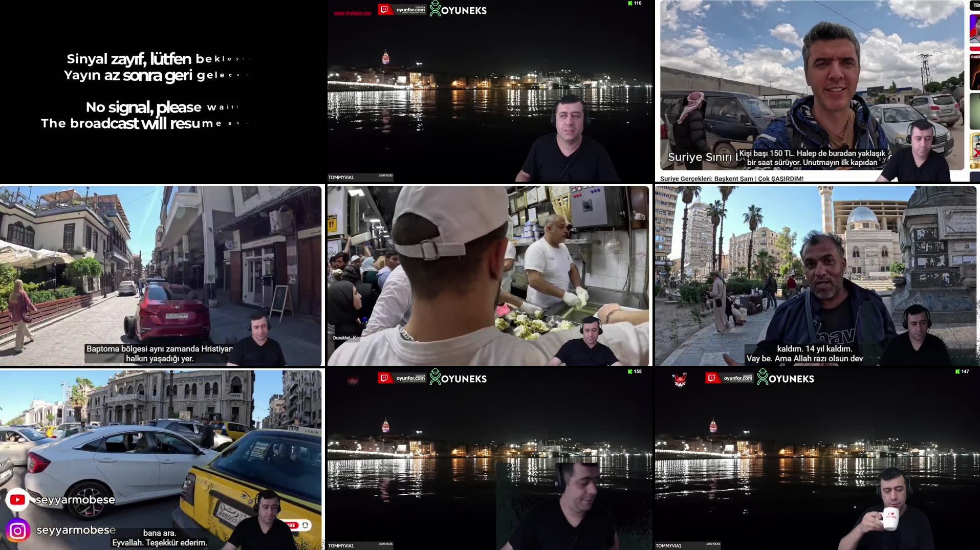
Task: Click the OYUNEKS logo in the 155-viewer frame
Action: coord(458,378)
